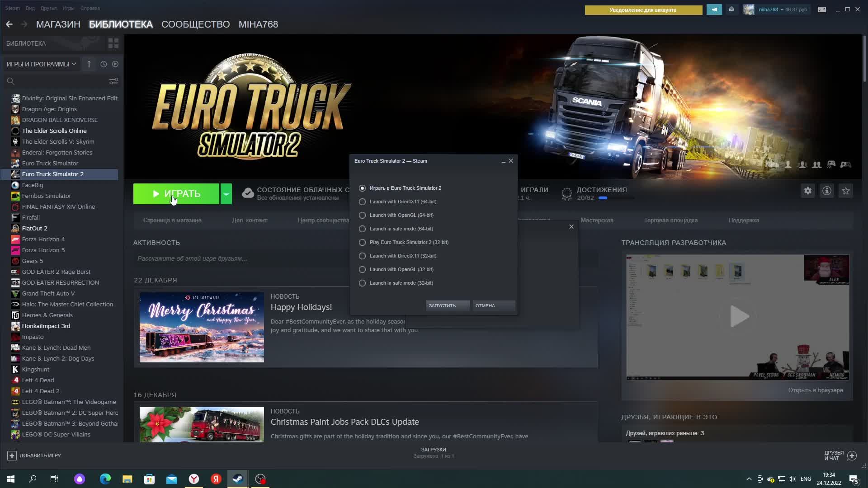
Task: Open the Сообщество tab
Action: (x=195, y=24)
